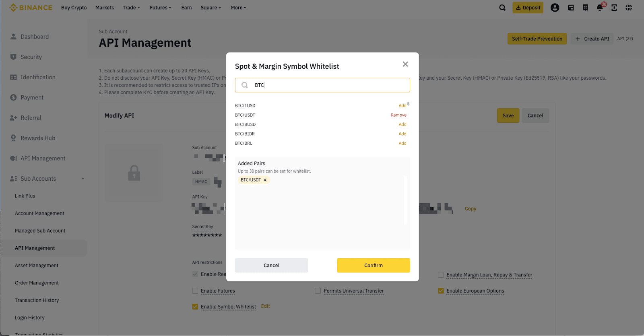Screen dimensions: 644x336
Task: Click the symbol list scrollbar
Action: coord(408,104)
